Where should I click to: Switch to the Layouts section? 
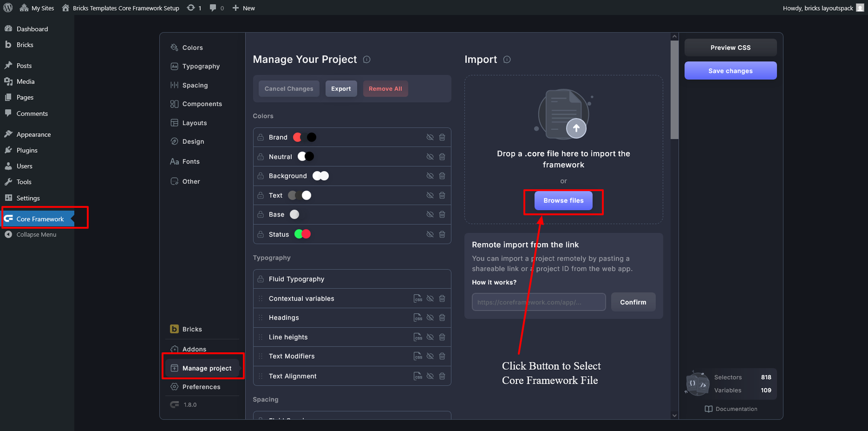pos(189,123)
